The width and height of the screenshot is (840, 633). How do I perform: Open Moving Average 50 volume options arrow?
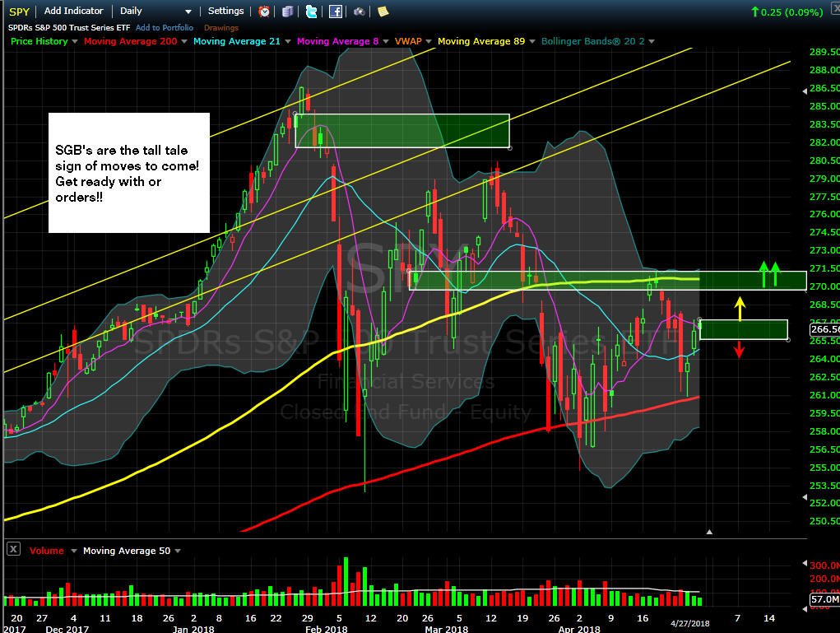click(x=178, y=551)
